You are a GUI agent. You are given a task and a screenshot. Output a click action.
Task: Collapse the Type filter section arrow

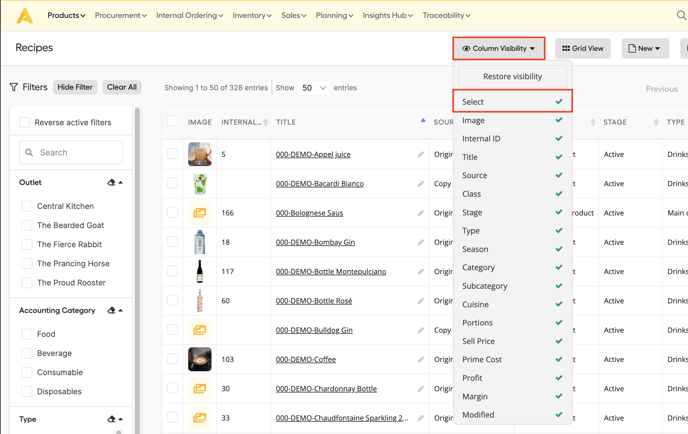coord(121,419)
